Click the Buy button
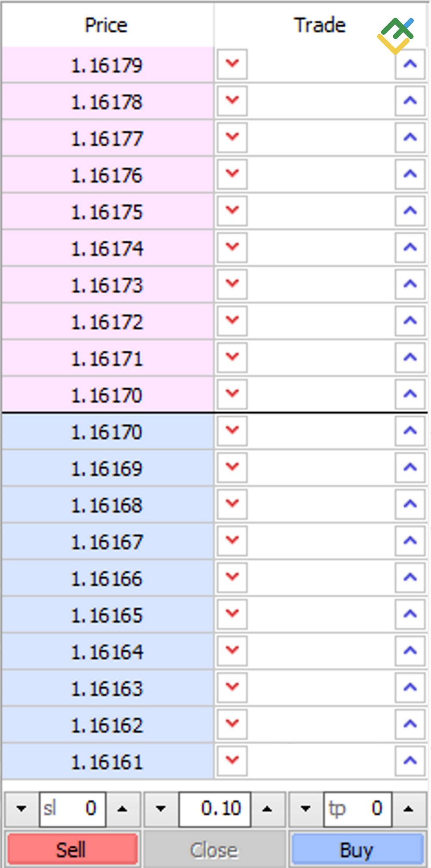The width and height of the screenshot is (431, 868). [x=357, y=850]
